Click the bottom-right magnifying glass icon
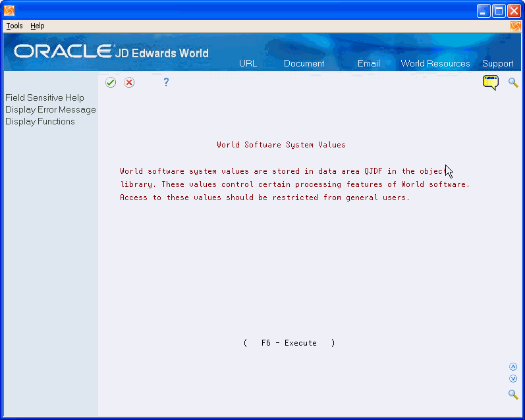This screenshot has height=420, width=525. [x=513, y=394]
